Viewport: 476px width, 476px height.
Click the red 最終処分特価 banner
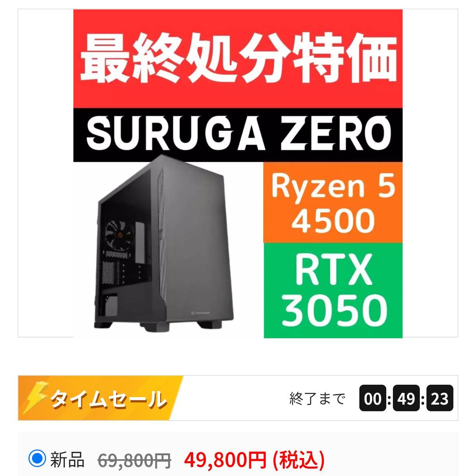pos(238,59)
